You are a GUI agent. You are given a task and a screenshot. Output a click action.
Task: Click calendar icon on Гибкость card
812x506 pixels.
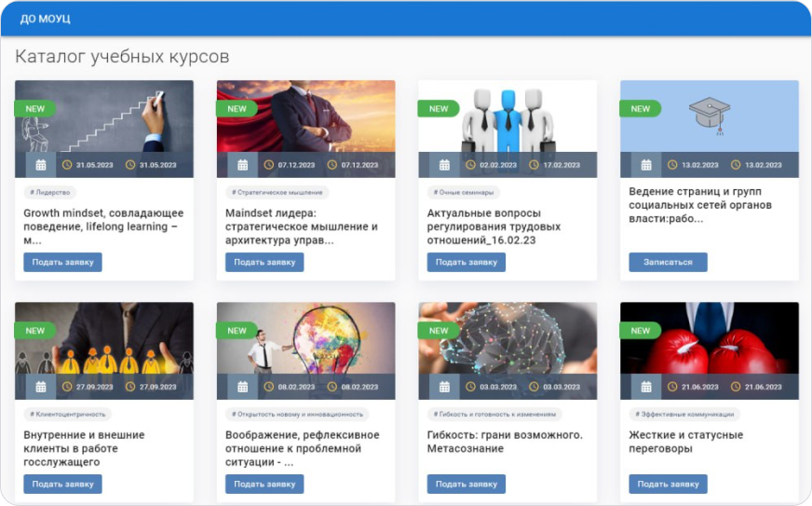pos(444,387)
